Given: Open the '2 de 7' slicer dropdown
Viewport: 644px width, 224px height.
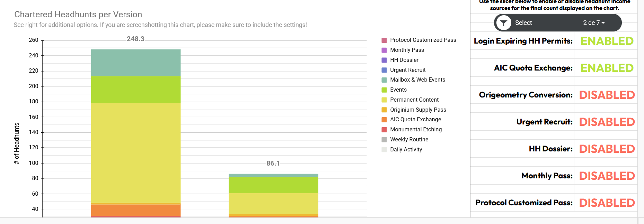Looking at the screenshot, I should click(594, 23).
